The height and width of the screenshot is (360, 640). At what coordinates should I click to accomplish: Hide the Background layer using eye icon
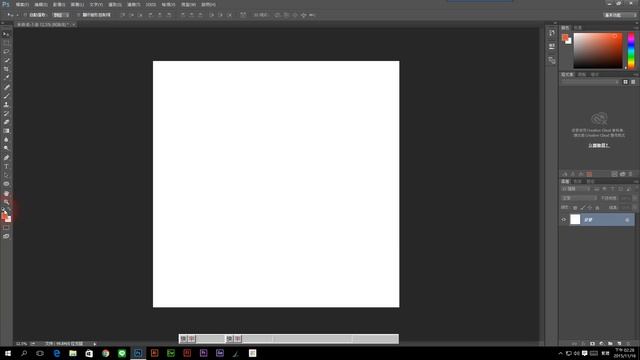click(x=564, y=220)
